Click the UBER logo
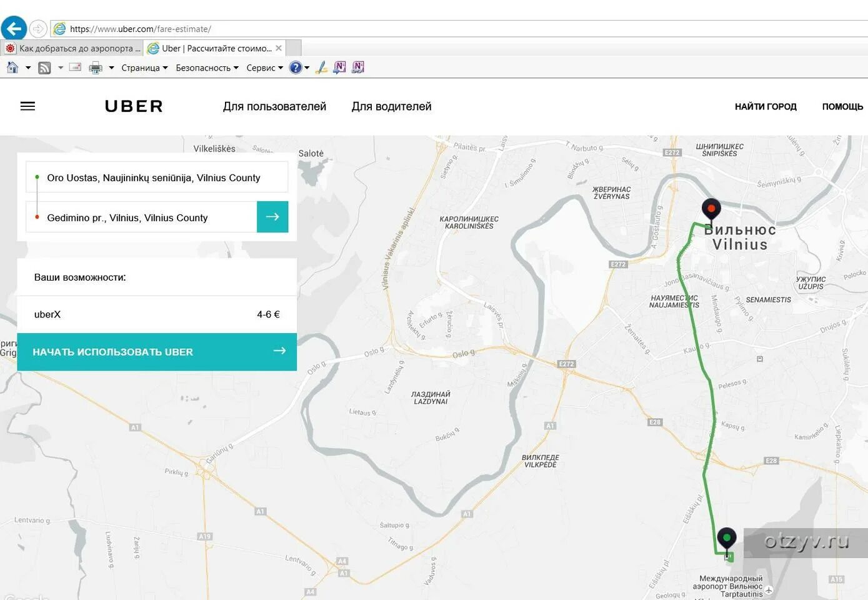 [x=134, y=106]
